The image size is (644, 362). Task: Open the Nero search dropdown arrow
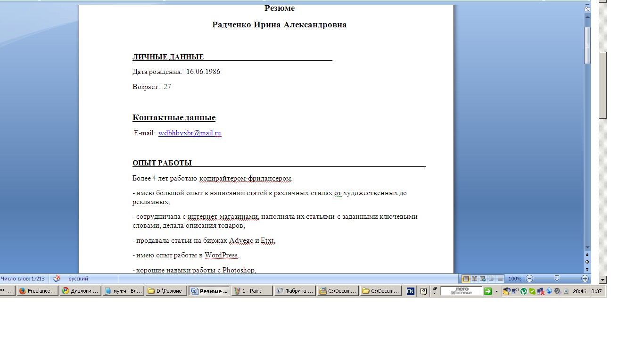coord(496,291)
